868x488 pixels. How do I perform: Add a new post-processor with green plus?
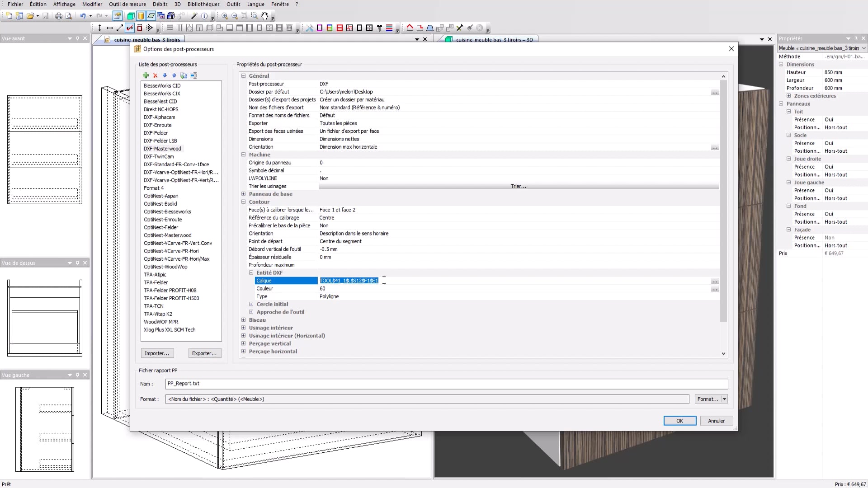pos(146,75)
